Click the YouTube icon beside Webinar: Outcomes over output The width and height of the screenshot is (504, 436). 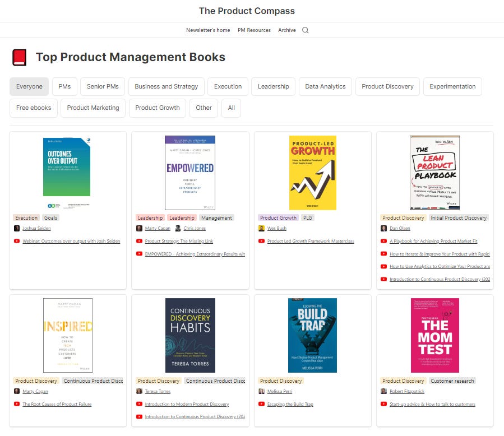[16, 242]
